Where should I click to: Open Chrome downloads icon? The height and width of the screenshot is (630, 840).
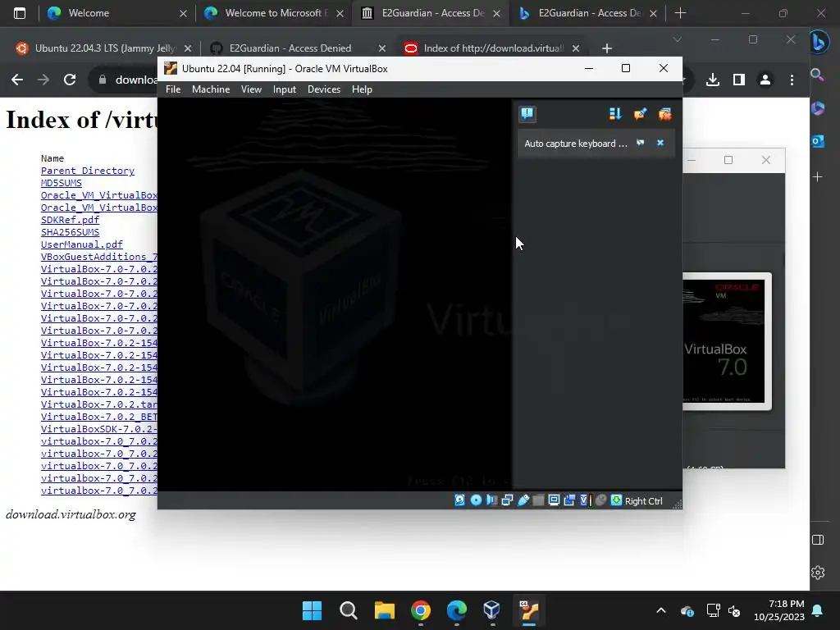pyautogui.click(x=713, y=80)
